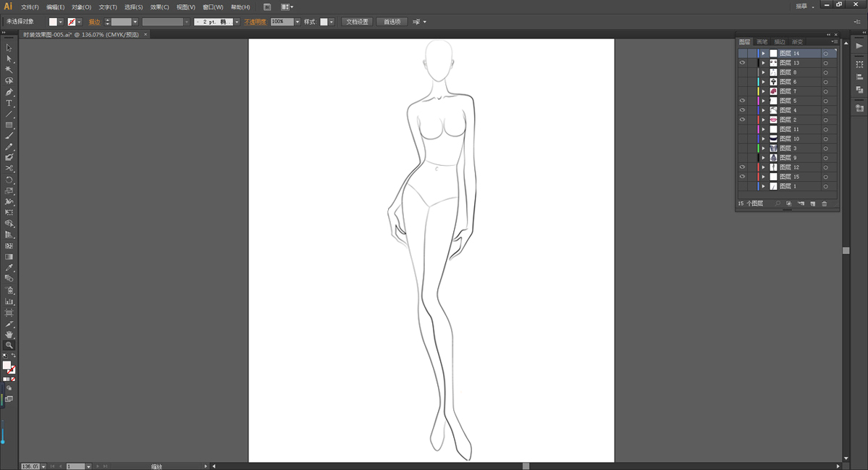Click target circle of layer 图层 9

[825, 158]
